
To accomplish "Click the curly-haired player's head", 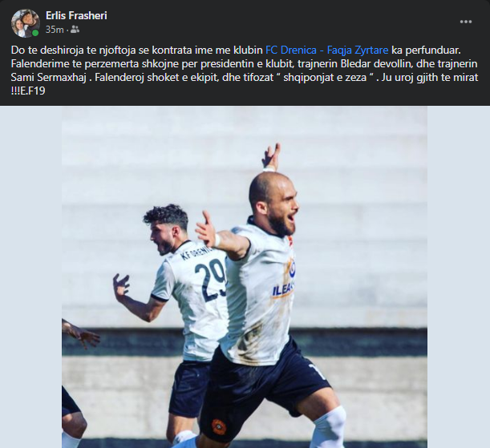I will (166, 228).
